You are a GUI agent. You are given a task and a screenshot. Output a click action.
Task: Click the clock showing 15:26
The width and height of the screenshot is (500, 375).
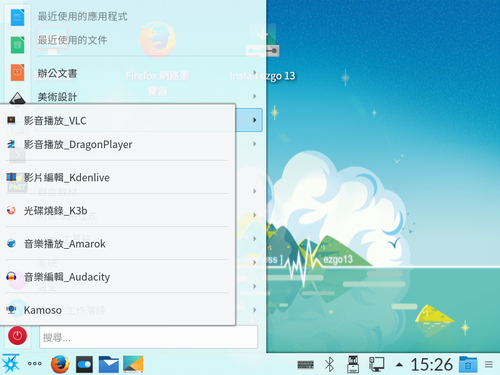(432, 364)
